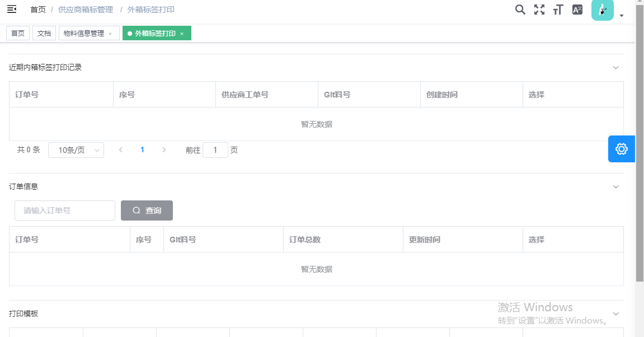Viewport: 644px width, 337px height.
Task: Collapse the 近期内箱标签打印记录 section
Action: point(616,68)
